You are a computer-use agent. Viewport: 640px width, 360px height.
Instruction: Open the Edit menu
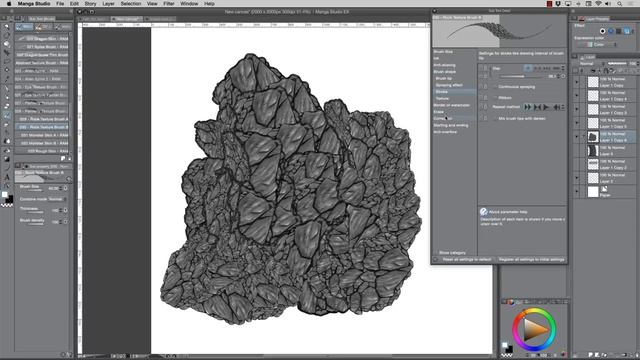pyautogui.click(x=74, y=4)
